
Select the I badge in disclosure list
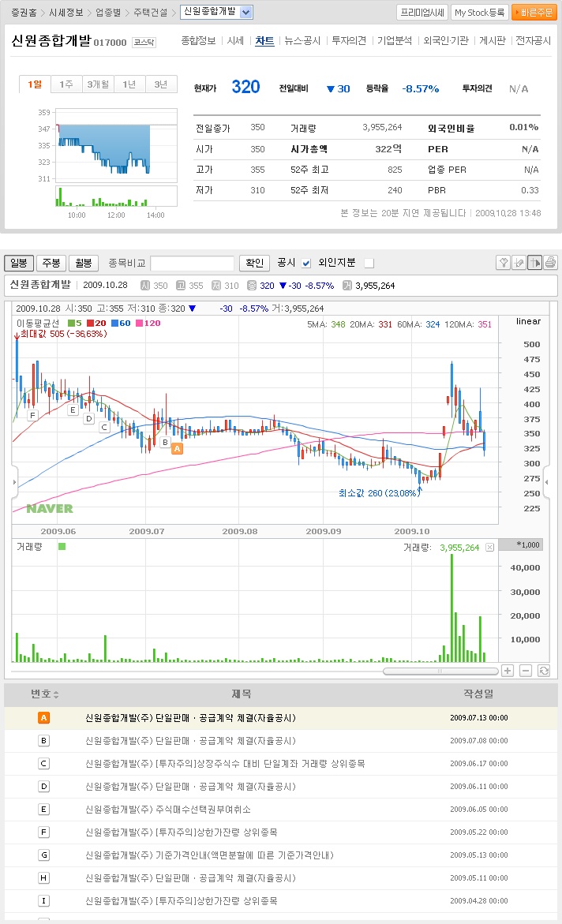click(x=43, y=900)
